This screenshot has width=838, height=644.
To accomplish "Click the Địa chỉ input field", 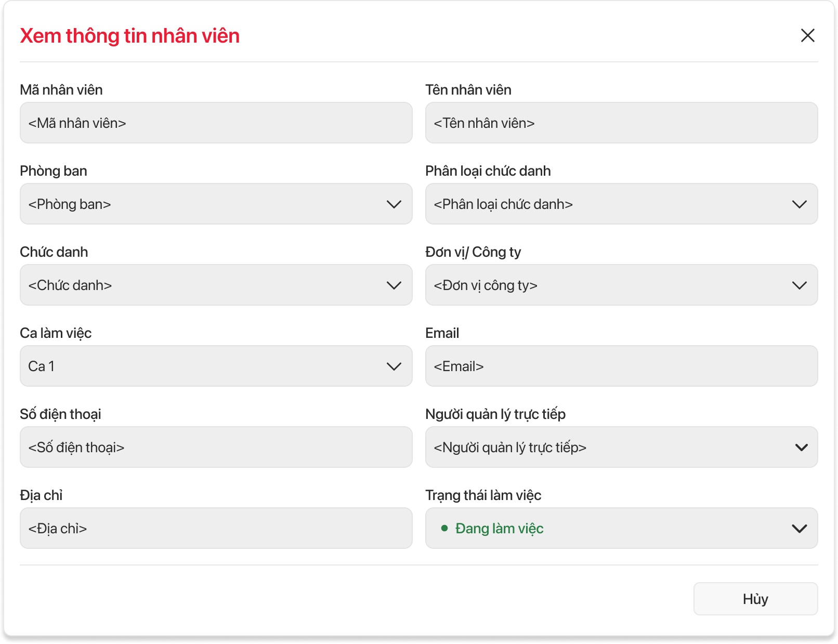I will click(x=216, y=529).
